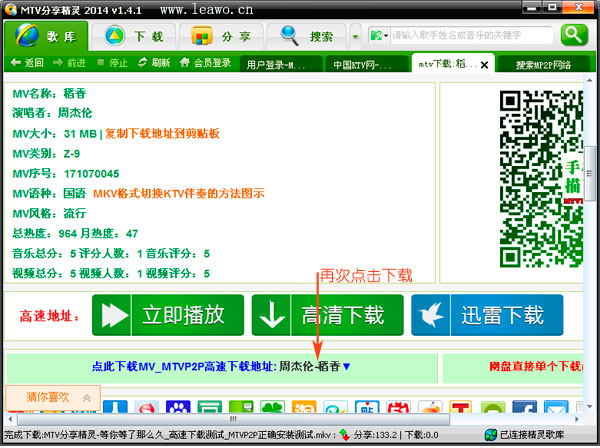The image size is (600, 448).
Task: Click the vertical scrollbar thumb
Action: pos(589,173)
